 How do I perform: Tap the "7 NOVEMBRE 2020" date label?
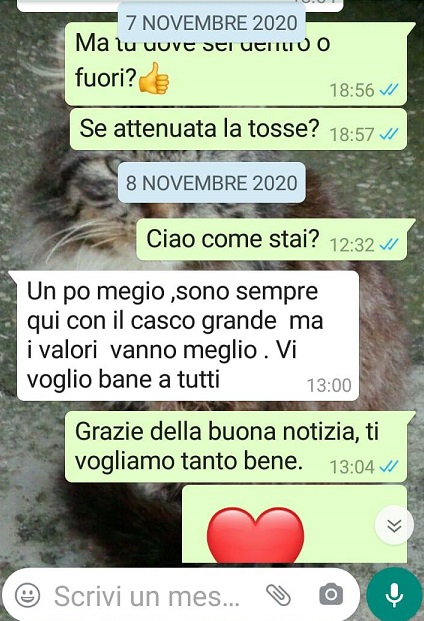(212, 23)
